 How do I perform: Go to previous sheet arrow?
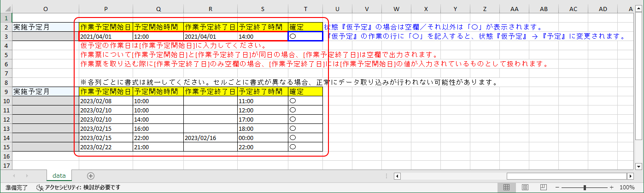(14, 175)
